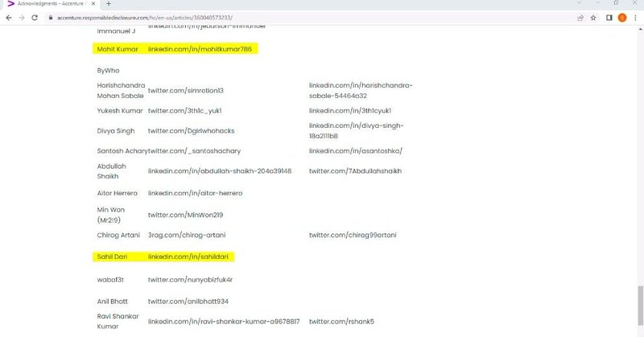Click the name Sahil Dari
The height and width of the screenshot is (337, 644).
pyautogui.click(x=112, y=257)
